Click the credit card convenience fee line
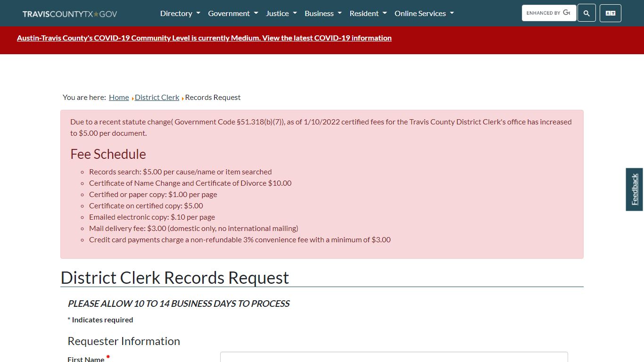Screen dimensions: 644x362 tap(239, 239)
